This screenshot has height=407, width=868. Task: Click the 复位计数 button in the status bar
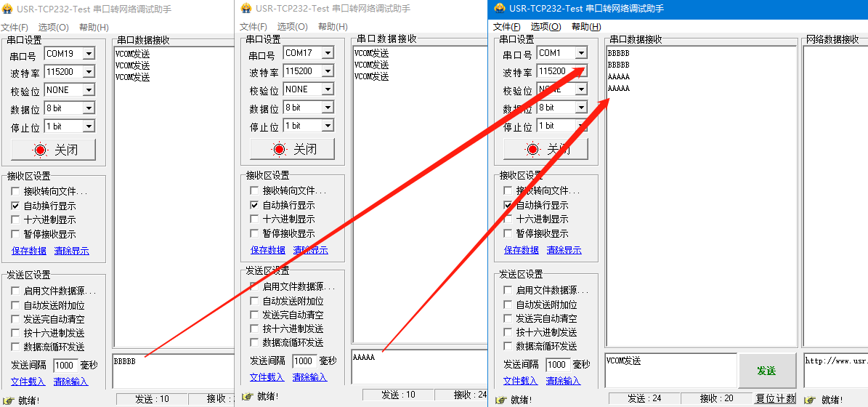pyautogui.click(x=775, y=399)
